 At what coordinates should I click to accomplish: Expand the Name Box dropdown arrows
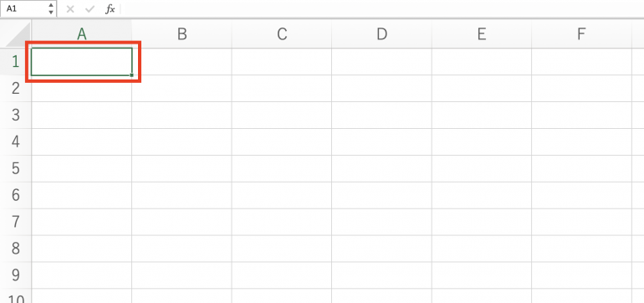tap(50, 8)
